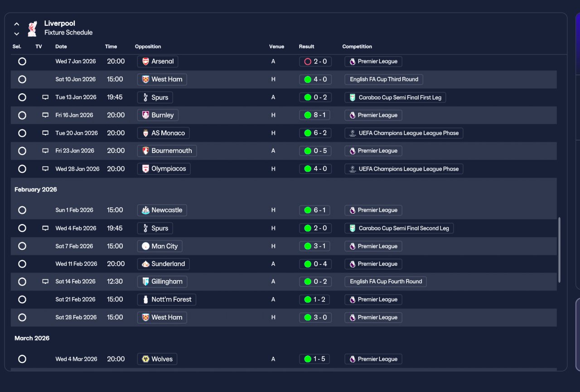The height and width of the screenshot is (392, 580).
Task: Select the Man City fixture radio button
Action: click(x=22, y=246)
